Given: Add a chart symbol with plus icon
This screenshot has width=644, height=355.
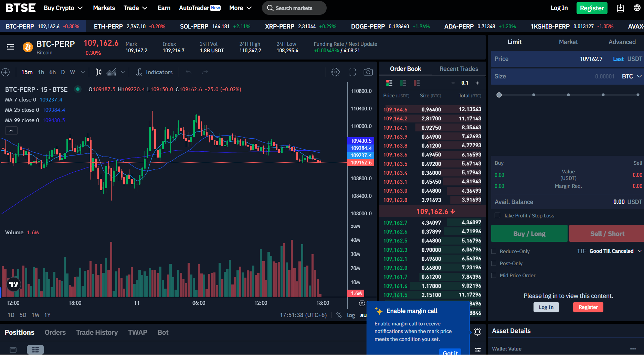Looking at the screenshot, I should (x=6, y=72).
